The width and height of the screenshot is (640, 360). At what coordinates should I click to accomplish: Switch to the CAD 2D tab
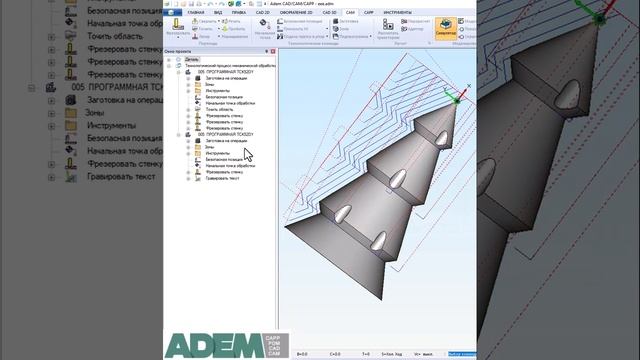[263, 13]
